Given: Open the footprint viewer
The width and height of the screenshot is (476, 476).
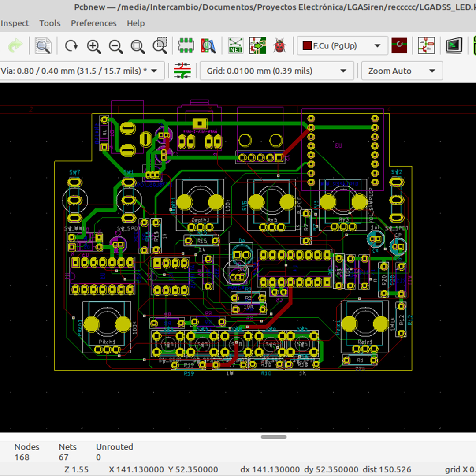Looking at the screenshot, I should tap(208, 46).
